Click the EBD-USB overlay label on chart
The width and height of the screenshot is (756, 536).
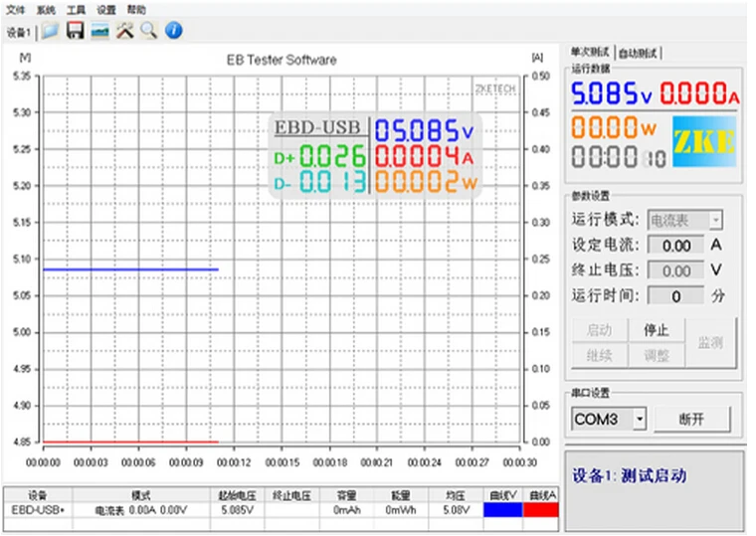[317, 127]
